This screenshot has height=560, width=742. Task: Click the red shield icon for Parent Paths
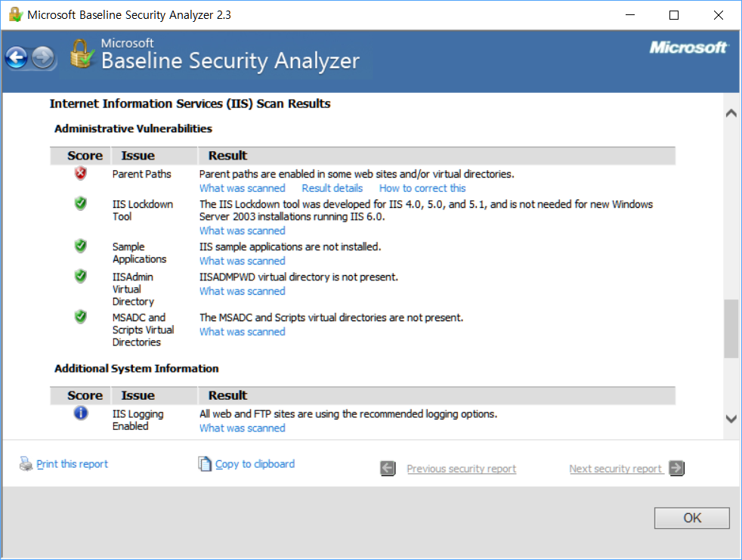click(80, 173)
